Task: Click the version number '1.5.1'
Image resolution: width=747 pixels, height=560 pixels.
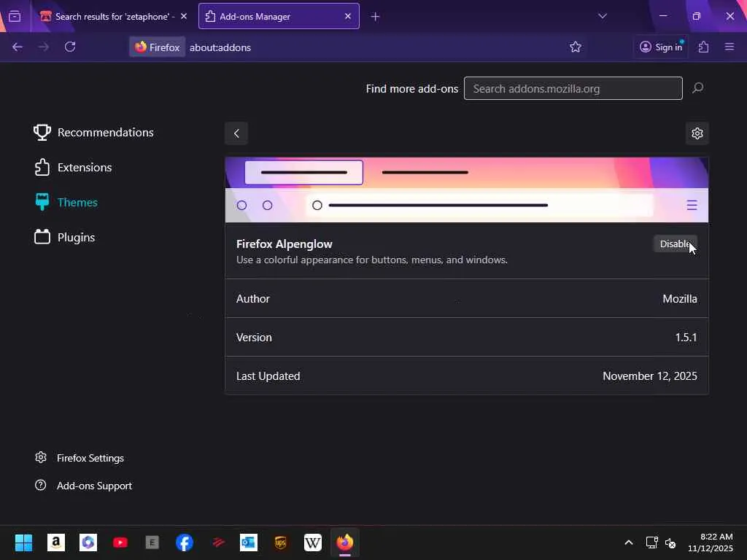Action: point(686,337)
